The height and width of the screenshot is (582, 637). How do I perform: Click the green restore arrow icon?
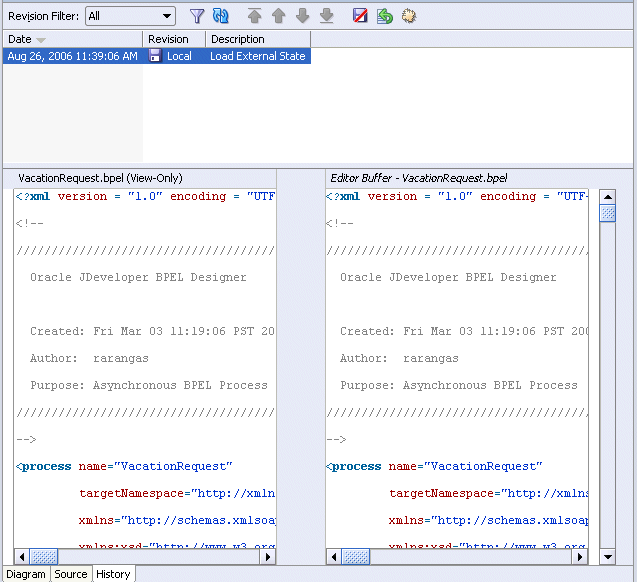(x=384, y=16)
